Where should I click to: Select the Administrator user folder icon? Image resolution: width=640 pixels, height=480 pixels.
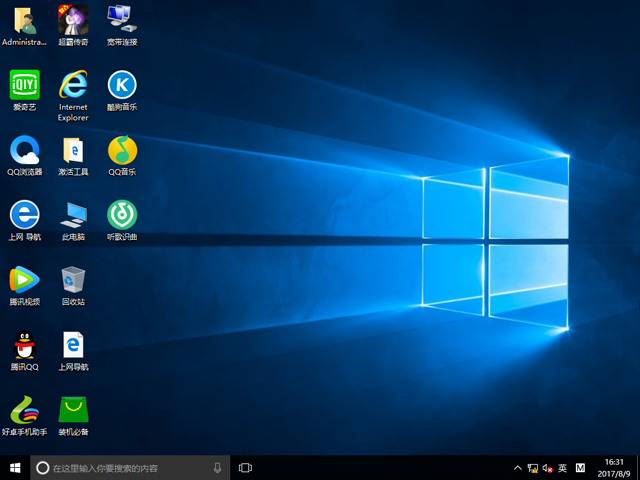[x=24, y=18]
